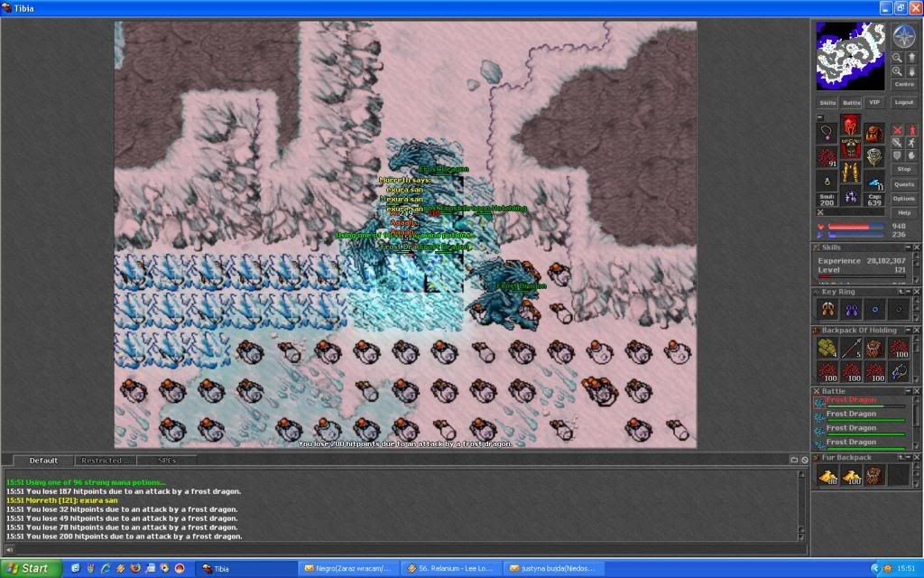This screenshot has width=924, height=578.
Task: Select the spear stack of 5
Action: pyautogui.click(x=851, y=348)
